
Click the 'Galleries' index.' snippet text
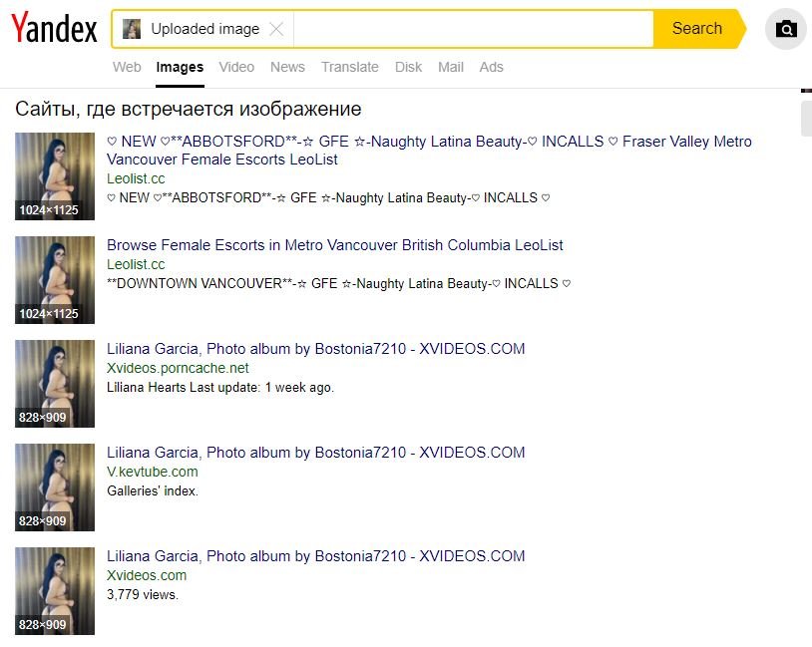click(x=153, y=490)
